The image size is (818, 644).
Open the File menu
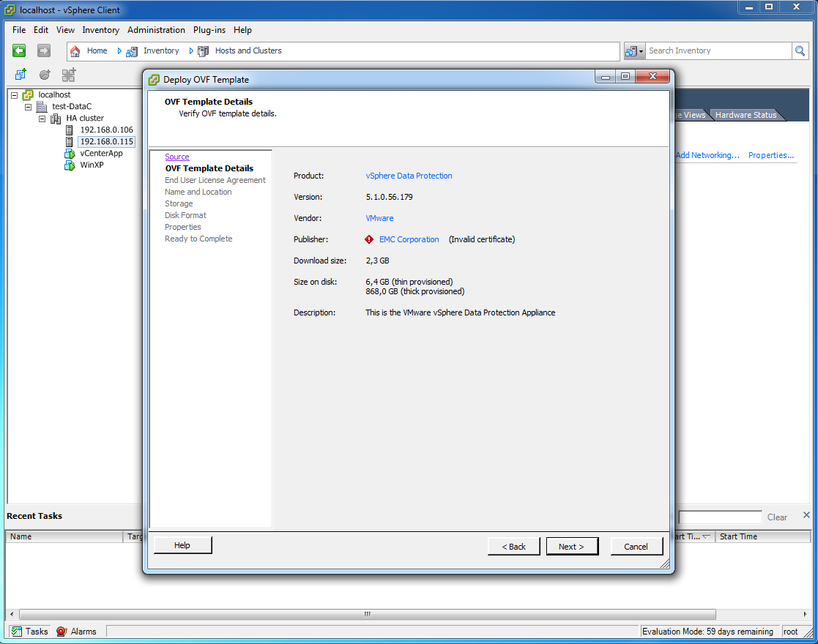point(19,30)
